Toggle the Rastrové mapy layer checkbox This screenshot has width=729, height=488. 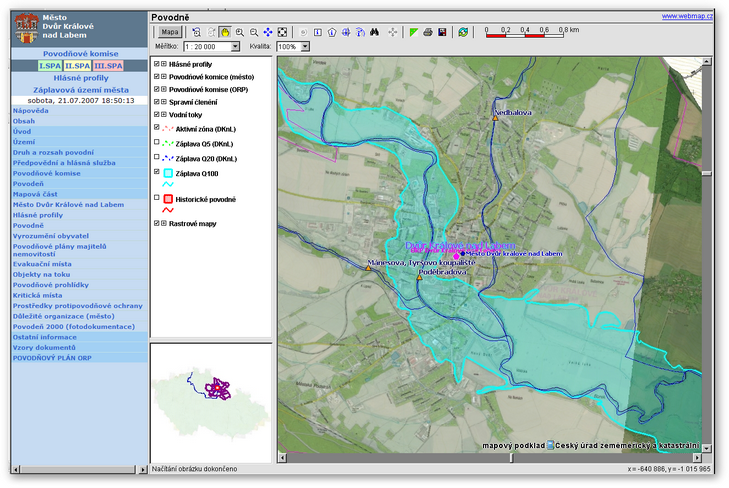pos(157,224)
